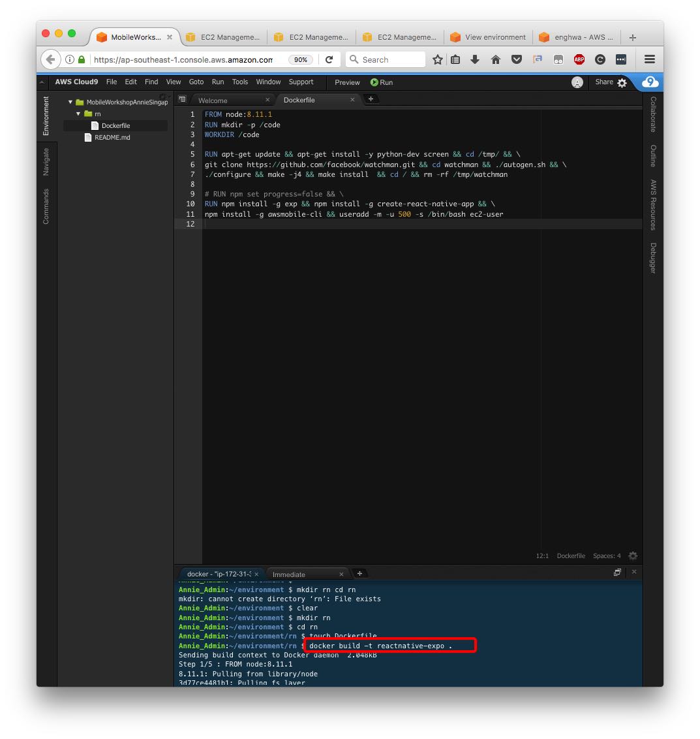
Task: Click the Share button
Action: click(604, 82)
